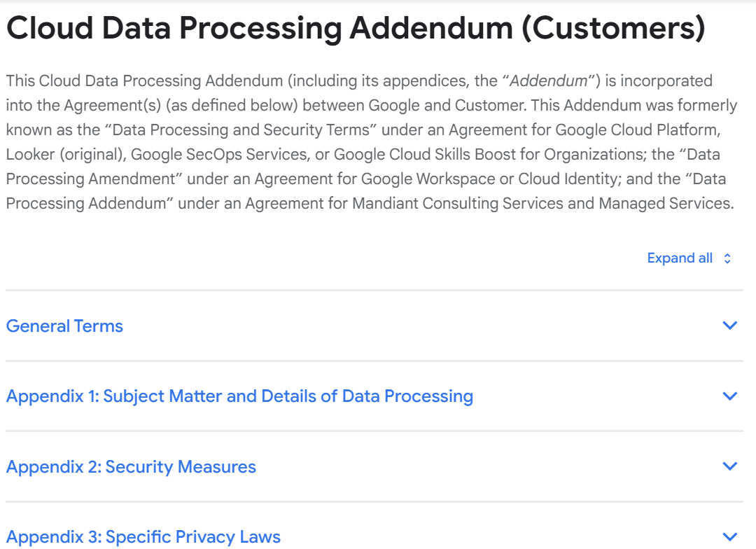Screen dimensions: 756x549
Task: Click the up-down arrows next to Expand all
Action: (726, 258)
